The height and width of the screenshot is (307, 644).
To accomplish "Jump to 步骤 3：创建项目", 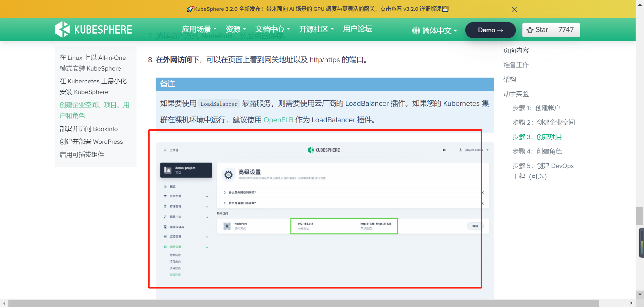I will [537, 137].
